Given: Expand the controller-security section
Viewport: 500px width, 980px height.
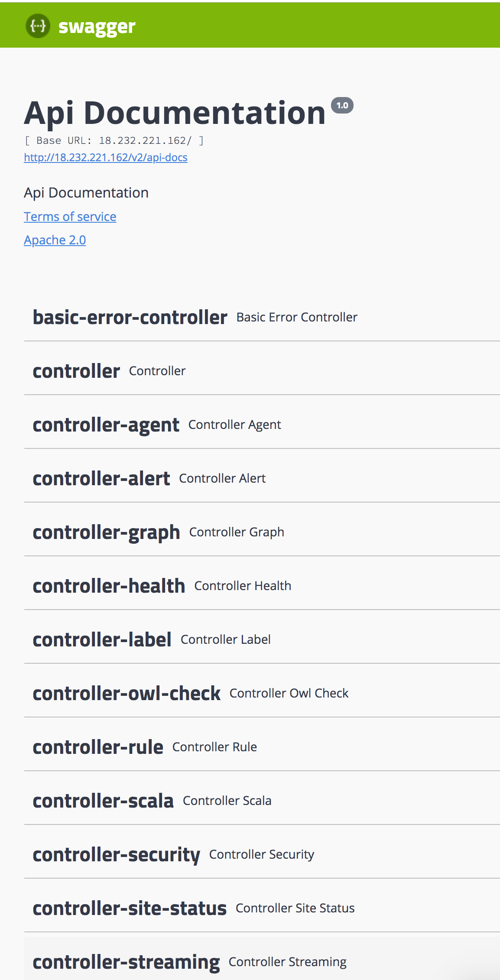Looking at the screenshot, I should click(x=116, y=855).
